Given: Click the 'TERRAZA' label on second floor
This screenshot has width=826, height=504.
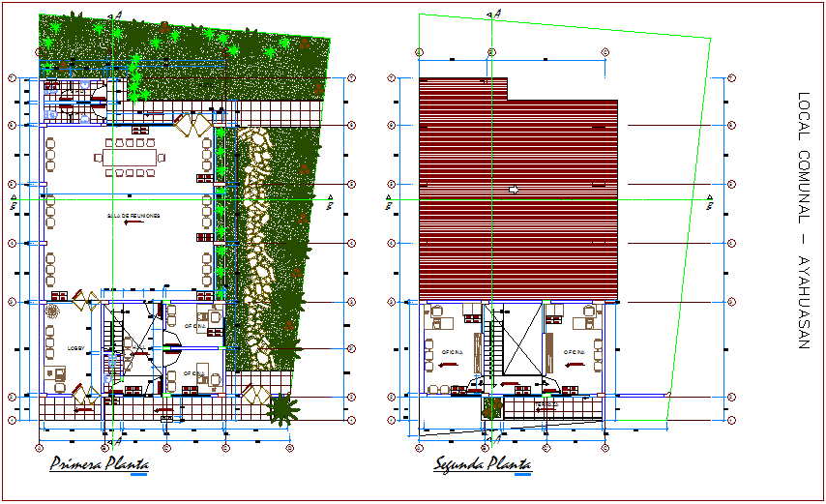Looking at the screenshot, I should point(546,404).
